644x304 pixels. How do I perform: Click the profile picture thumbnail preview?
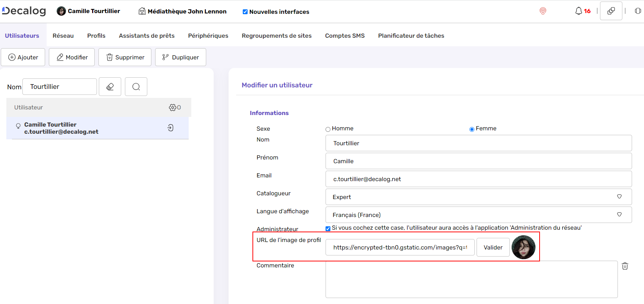click(523, 247)
